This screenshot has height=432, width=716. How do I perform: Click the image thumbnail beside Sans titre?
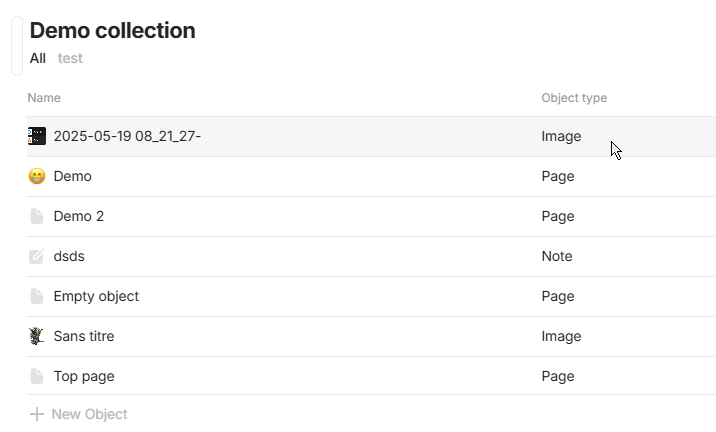pos(37,336)
